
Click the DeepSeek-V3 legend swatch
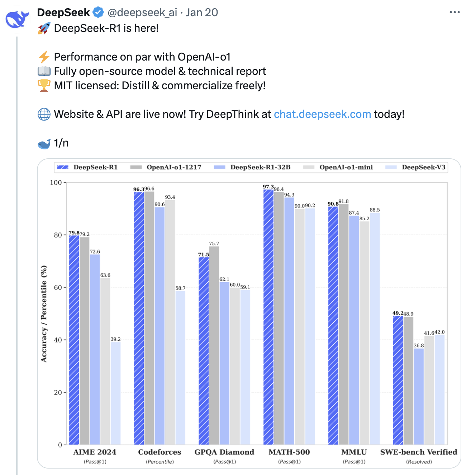coord(391,167)
